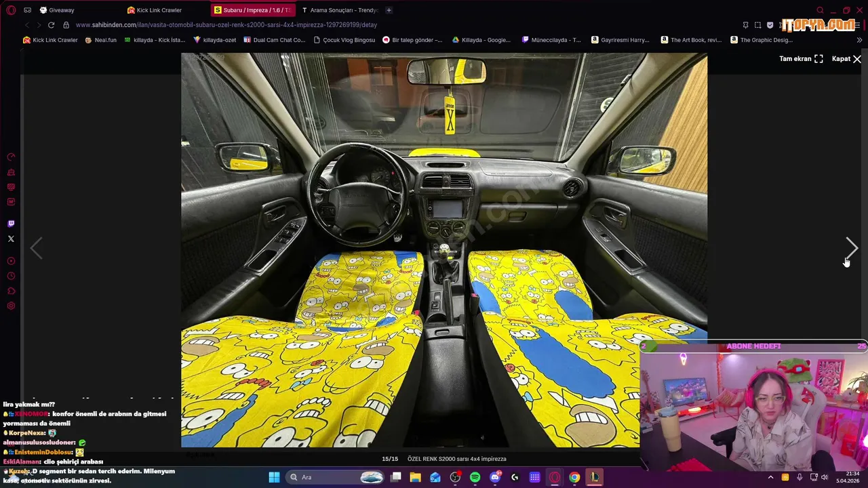Screen dimensions: 868x488
Task: Open Çocuk Vlog Bingosu bookmark
Action: tap(344, 40)
